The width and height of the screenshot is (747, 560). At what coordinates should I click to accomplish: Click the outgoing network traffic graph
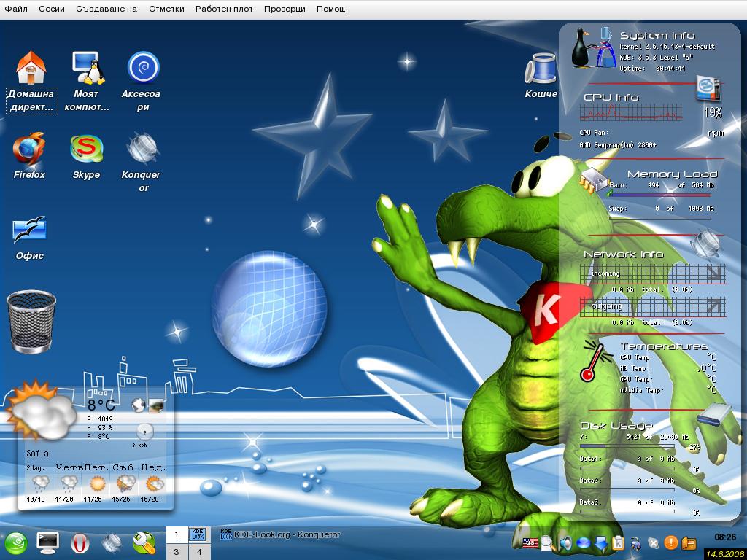653,307
